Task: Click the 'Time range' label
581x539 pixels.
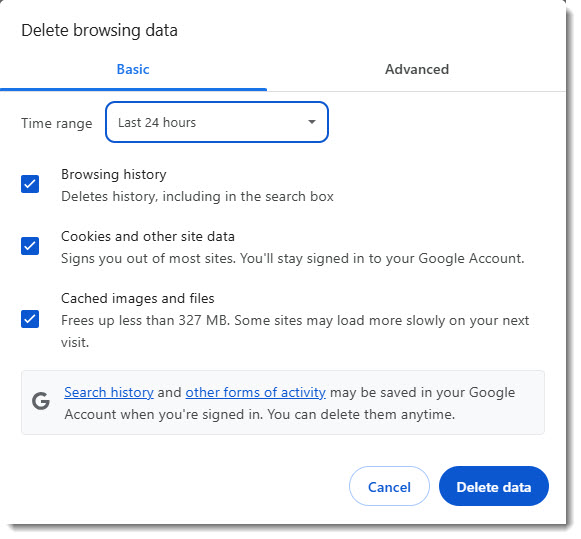Action: (x=57, y=123)
